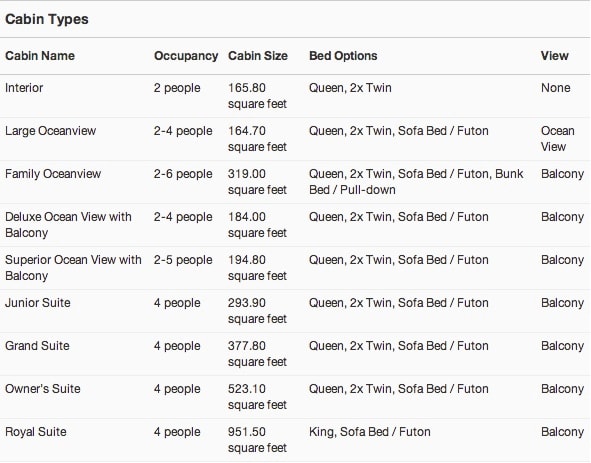
Task: Select the Ocean View cell
Action: click(x=558, y=139)
